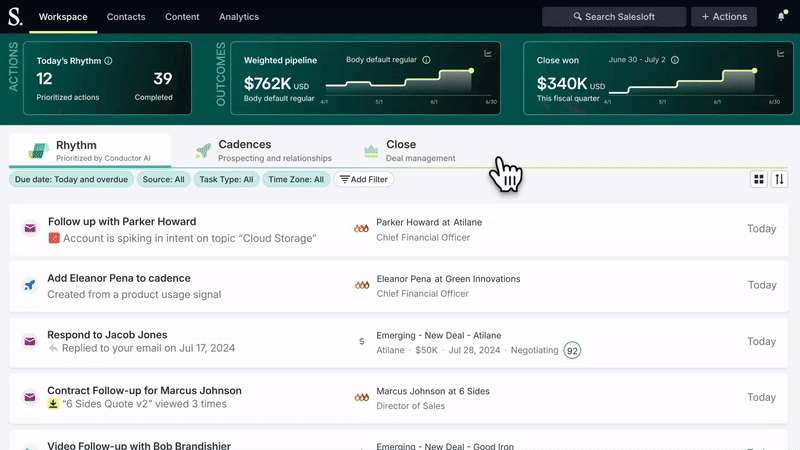800x450 pixels.
Task: Click the 39 Completed count
Action: [x=163, y=79]
